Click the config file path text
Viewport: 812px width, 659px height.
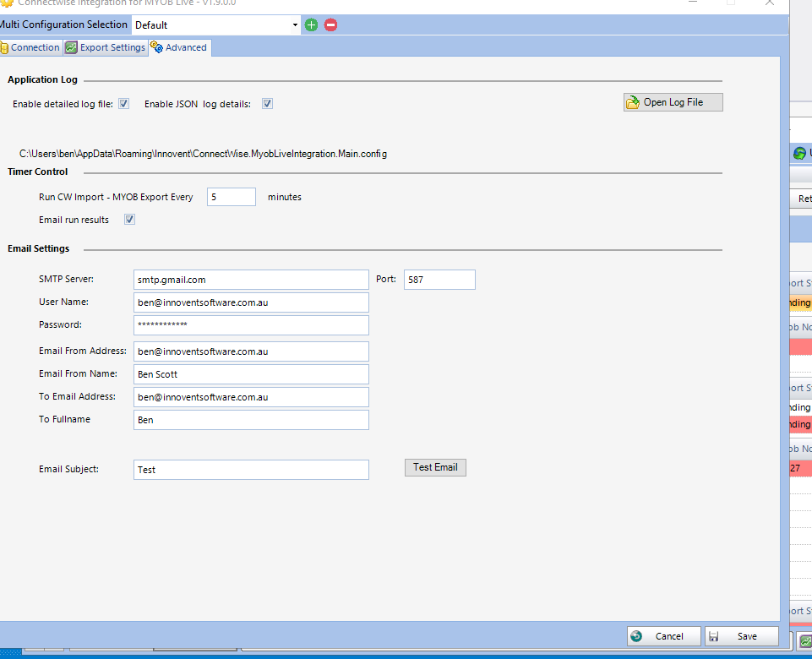(203, 154)
